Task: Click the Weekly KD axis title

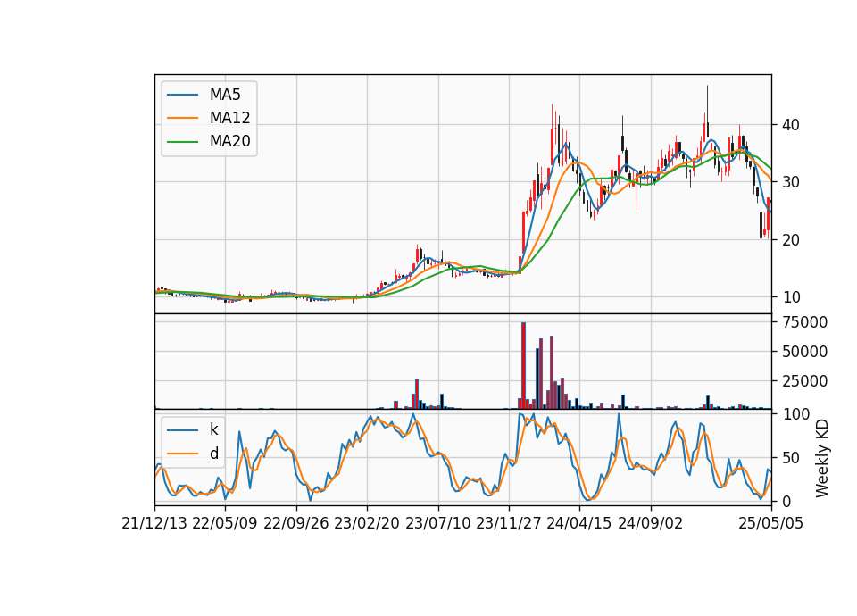Action: 822,458
